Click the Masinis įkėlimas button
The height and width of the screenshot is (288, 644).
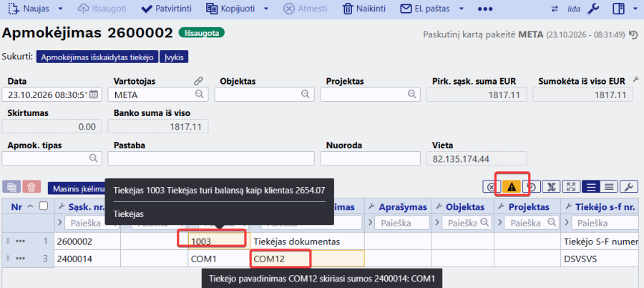(x=77, y=188)
